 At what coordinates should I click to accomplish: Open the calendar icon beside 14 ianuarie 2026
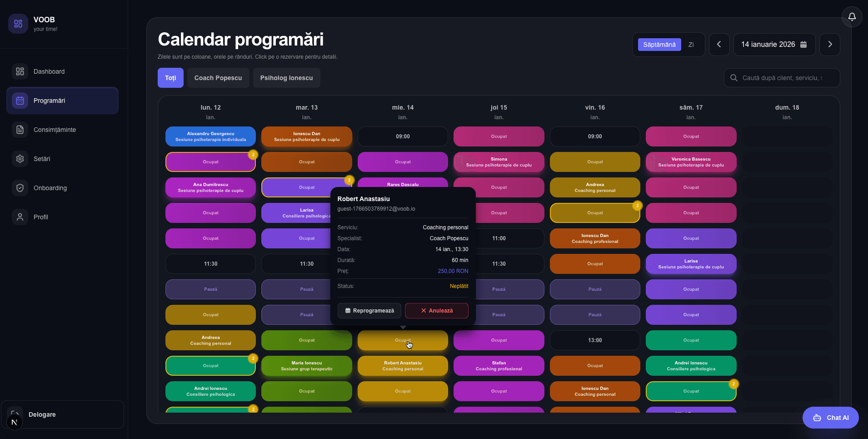point(803,45)
